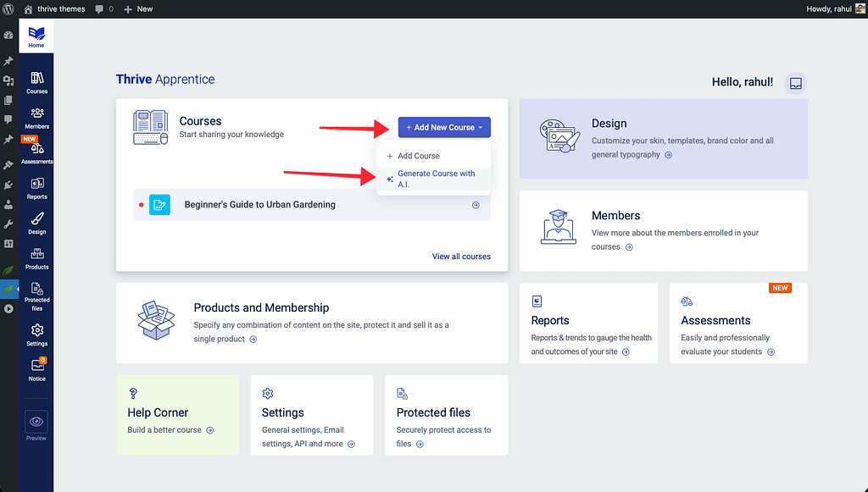This screenshot has width=868, height=492.
Task: Expand the Add New Course dropdown
Action: tap(444, 127)
